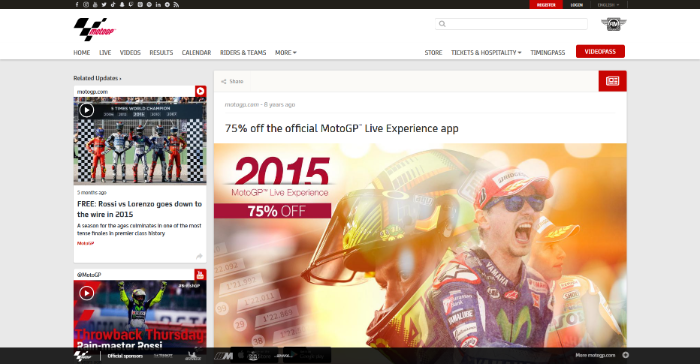Open the TikTok icon in the top bar
Viewport: 700px width, 364px height.
(113, 4)
